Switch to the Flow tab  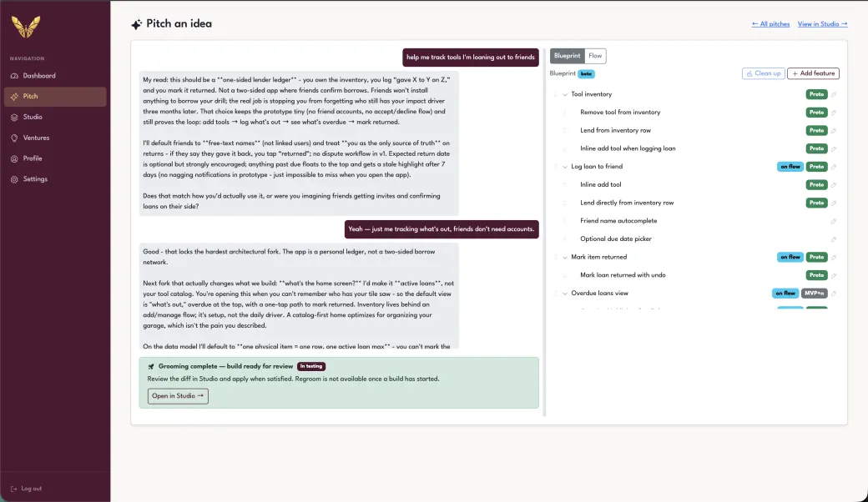(x=595, y=56)
